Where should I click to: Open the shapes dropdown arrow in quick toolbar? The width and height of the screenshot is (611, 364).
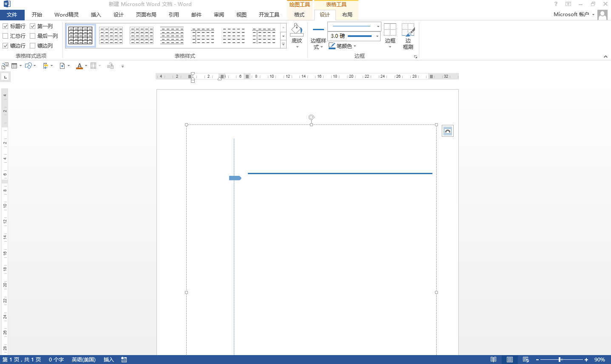click(34, 66)
